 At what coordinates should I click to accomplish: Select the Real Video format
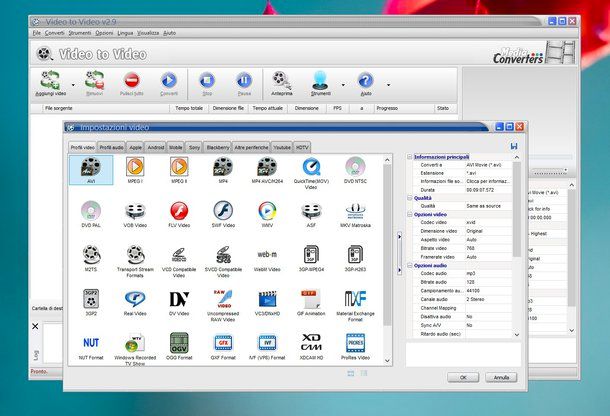tap(135, 302)
